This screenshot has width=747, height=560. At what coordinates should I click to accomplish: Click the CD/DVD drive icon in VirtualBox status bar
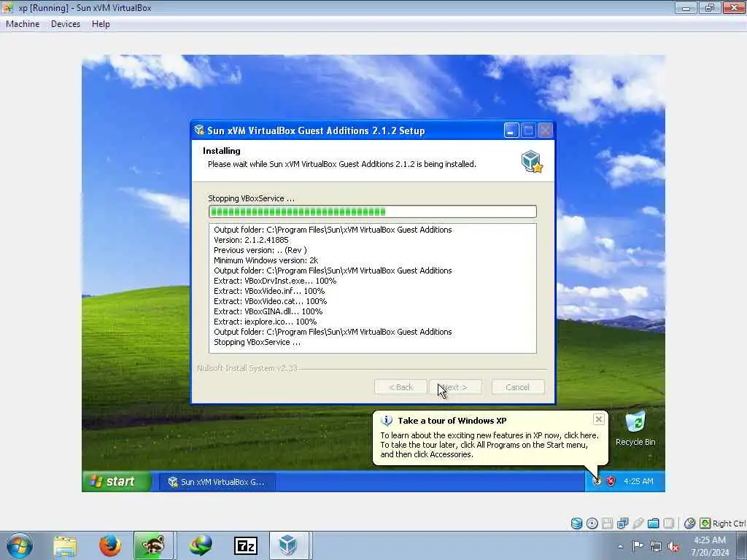592,524
